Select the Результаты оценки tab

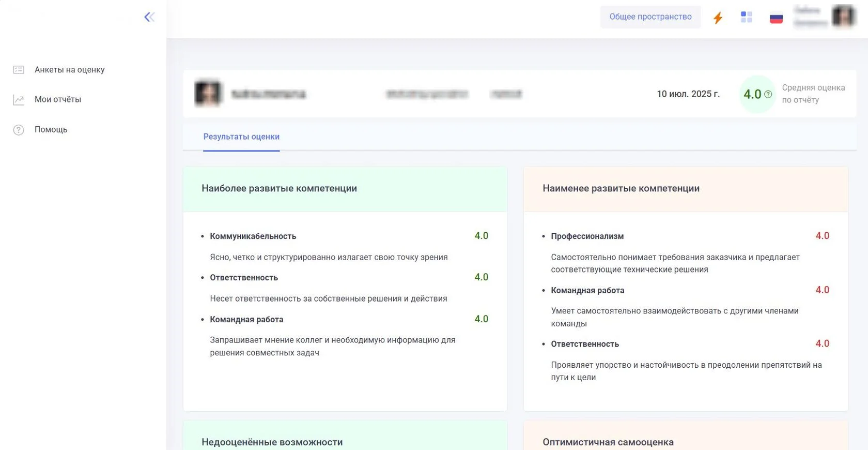[241, 137]
